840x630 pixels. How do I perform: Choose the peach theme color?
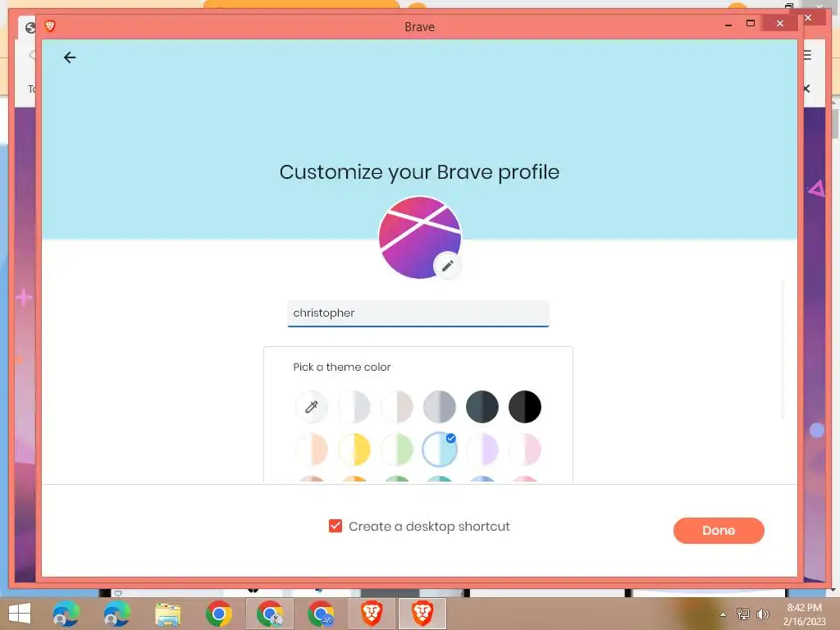tap(311, 450)
